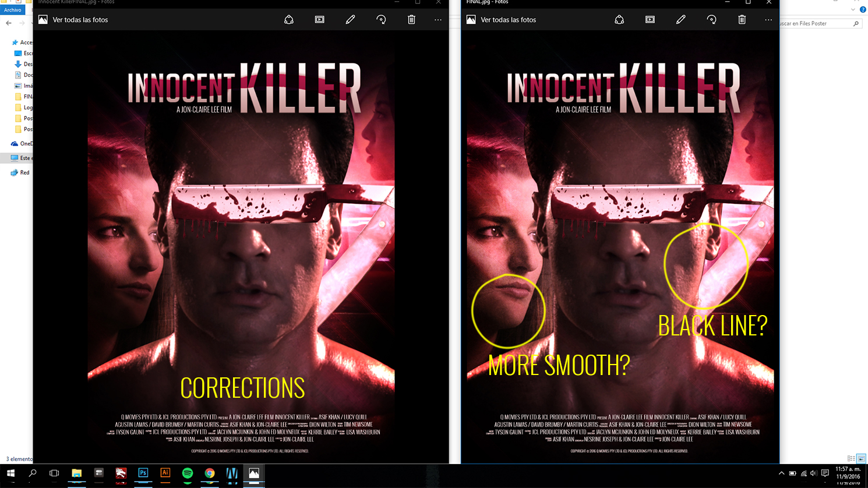Open Spotify from taskbar
The height and width of the screenshot is (488, 868).
click(x=188, y=473)
